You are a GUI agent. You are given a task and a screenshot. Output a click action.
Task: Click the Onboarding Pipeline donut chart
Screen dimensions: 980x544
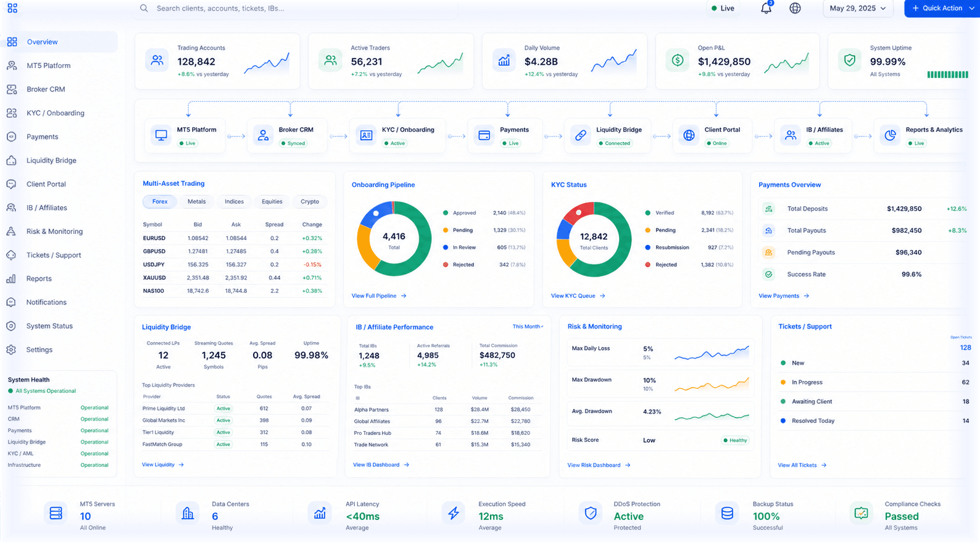[x=394, y=238]
